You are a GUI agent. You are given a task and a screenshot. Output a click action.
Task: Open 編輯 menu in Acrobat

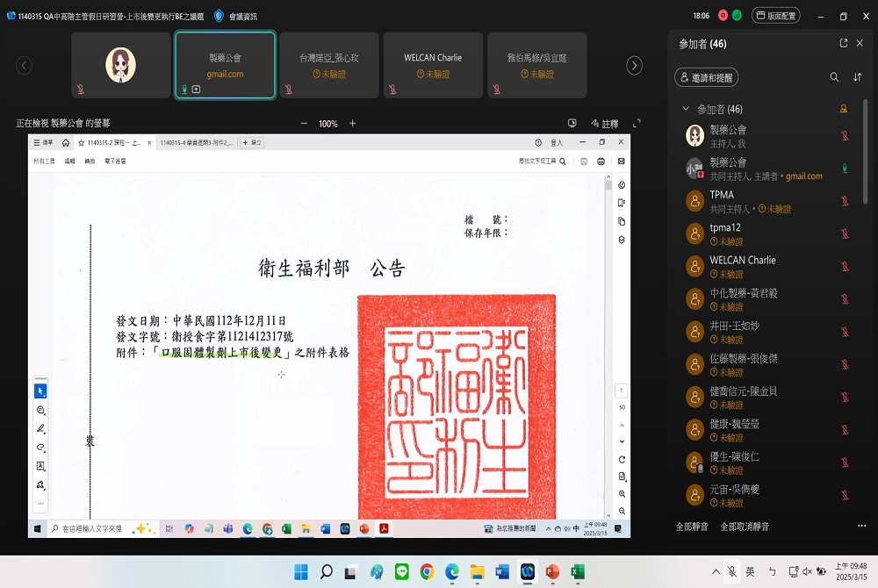[x=69, y=161]
